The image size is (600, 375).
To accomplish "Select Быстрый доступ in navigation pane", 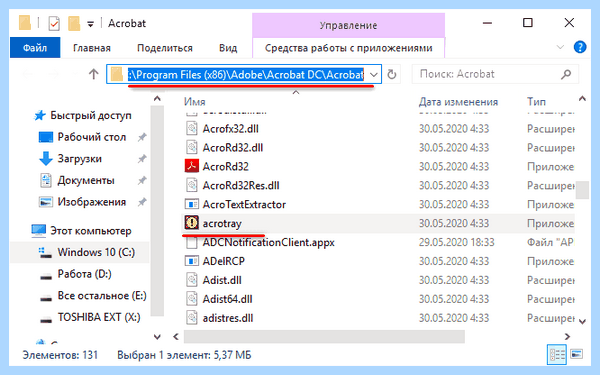I will [x=91, y=115].
